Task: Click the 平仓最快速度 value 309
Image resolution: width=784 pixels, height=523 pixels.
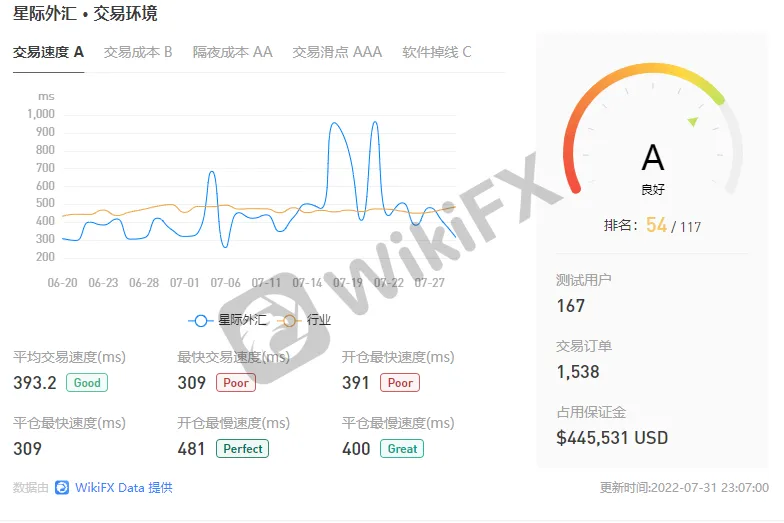Action: (28, 448)
